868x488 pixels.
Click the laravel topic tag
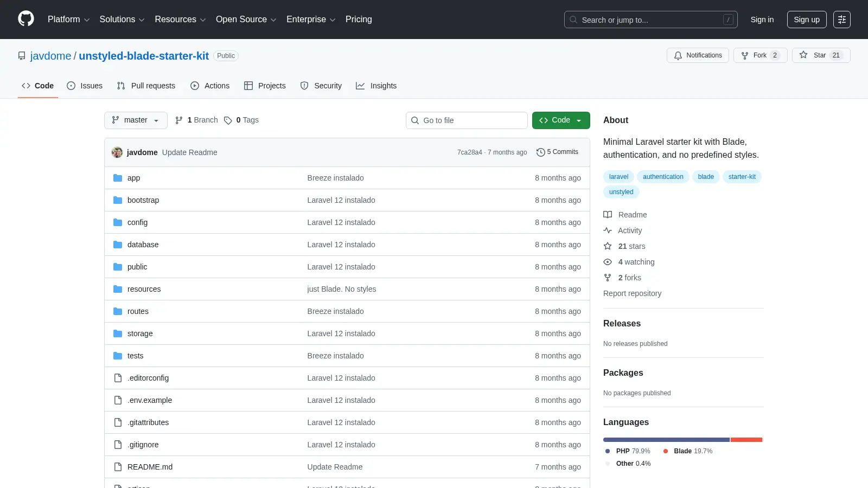[x=618, y=177]
